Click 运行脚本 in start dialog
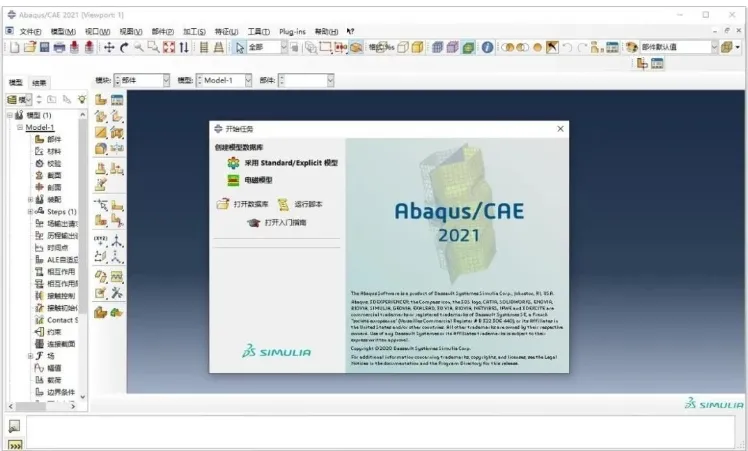The width and height of the screenshot is (748, 451). (x=308, y=204)
